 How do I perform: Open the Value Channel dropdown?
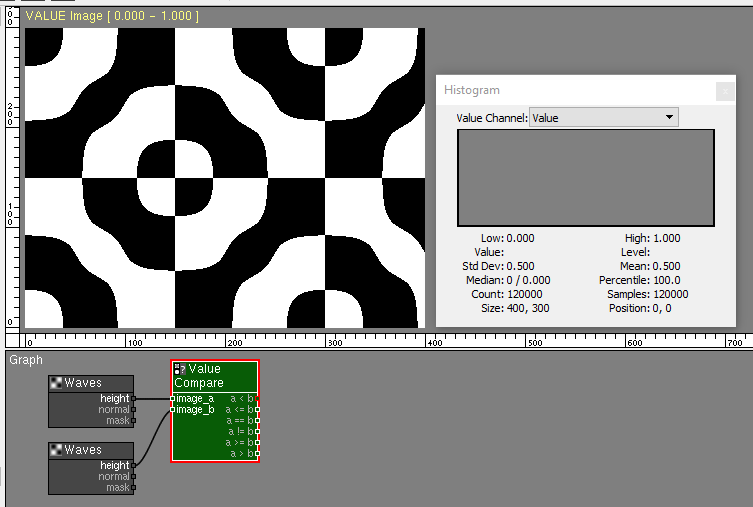point(603,118)
